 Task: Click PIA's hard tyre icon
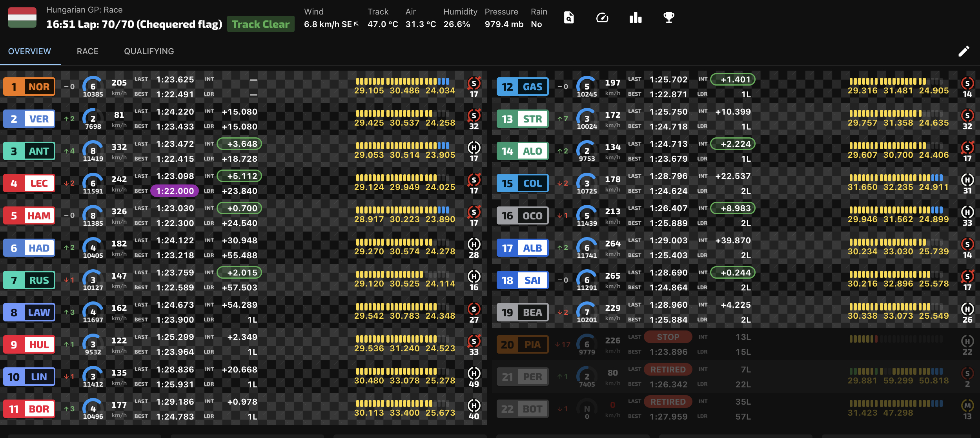967,341
